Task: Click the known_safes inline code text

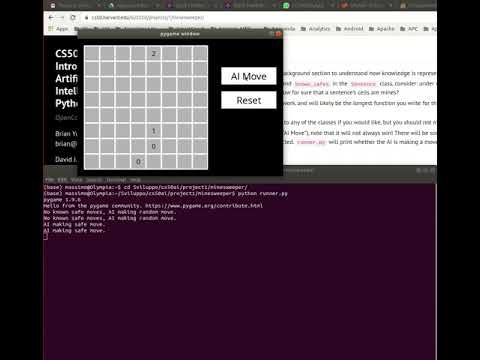Action: coord(312,84)
